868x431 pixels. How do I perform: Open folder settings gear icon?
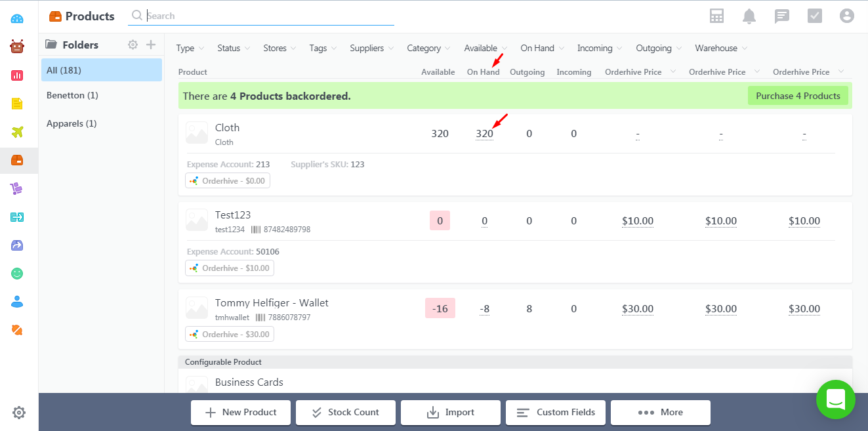[x=133, y=45]
